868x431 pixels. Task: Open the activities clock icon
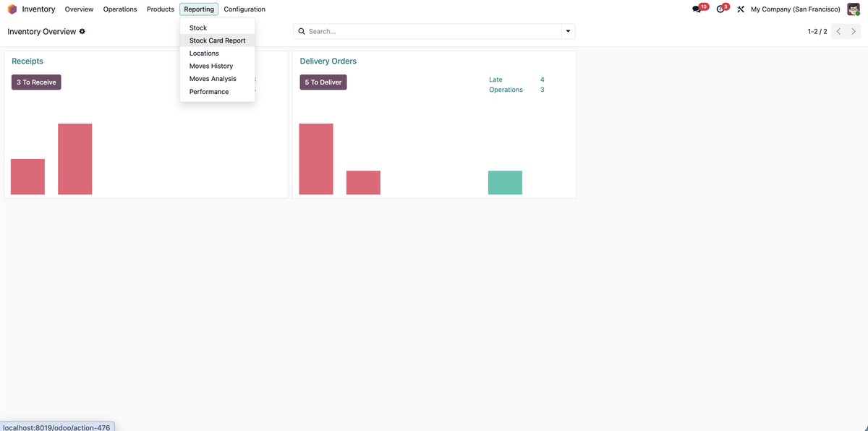coord(720,9)
